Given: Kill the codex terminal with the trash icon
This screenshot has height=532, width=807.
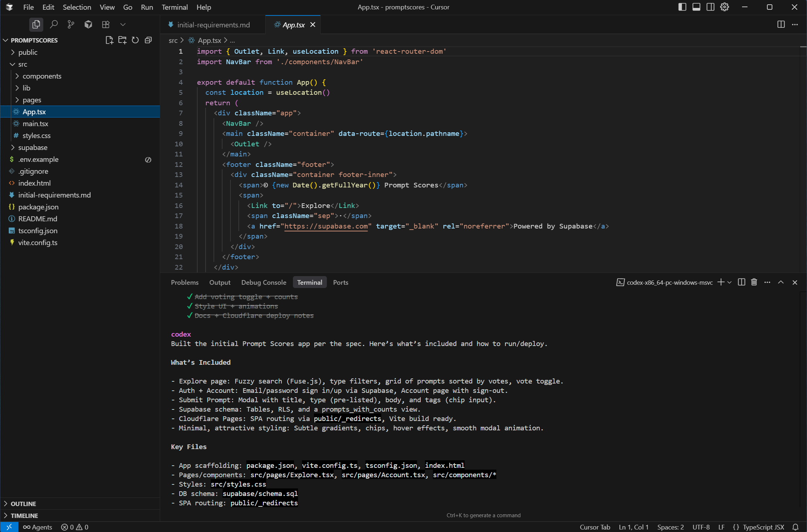Looking at the screenshot, I should pyautogui.click(x=754, y=282).
